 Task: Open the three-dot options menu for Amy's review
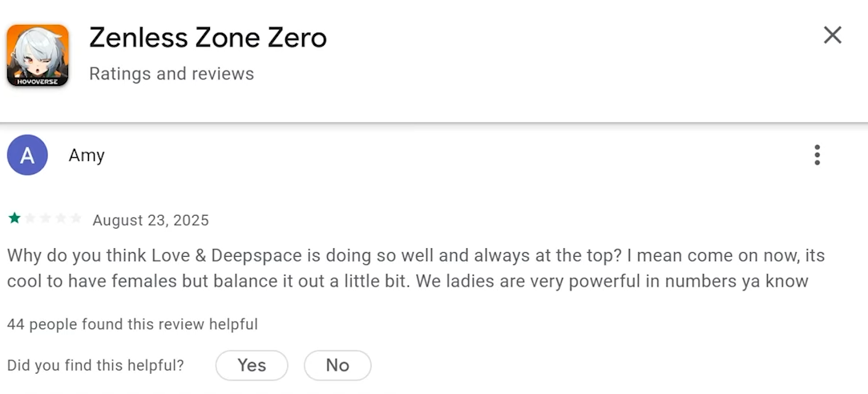pos(817,155)
